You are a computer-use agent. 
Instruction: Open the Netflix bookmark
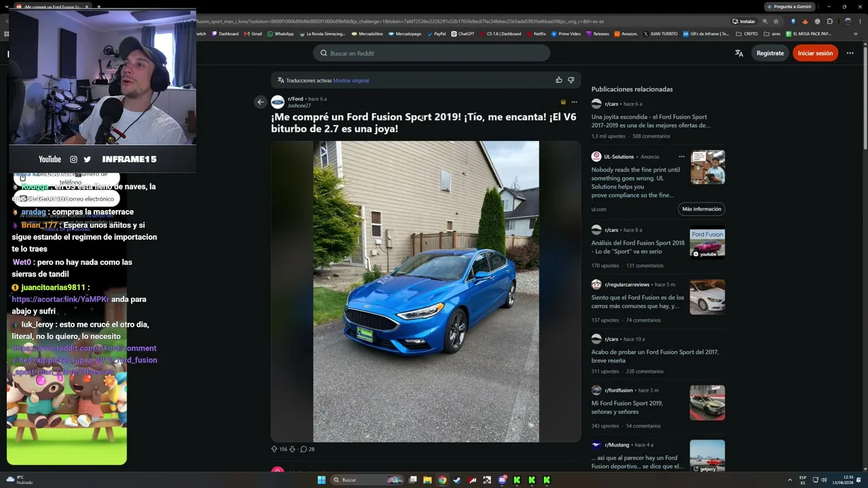coord(536,34)
